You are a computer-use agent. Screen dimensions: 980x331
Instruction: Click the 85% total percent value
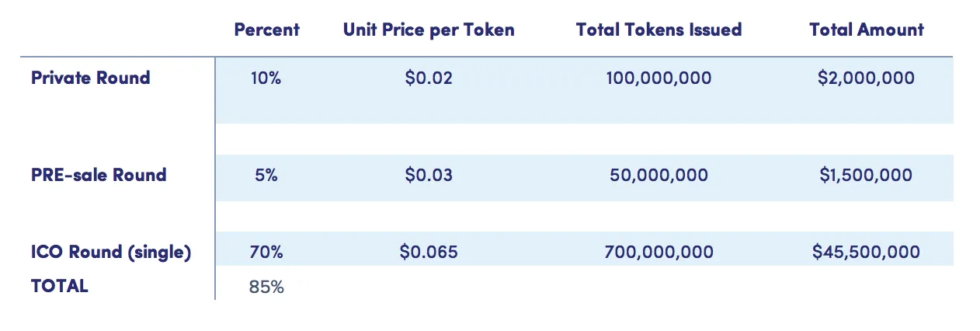(x=266, y=287)
